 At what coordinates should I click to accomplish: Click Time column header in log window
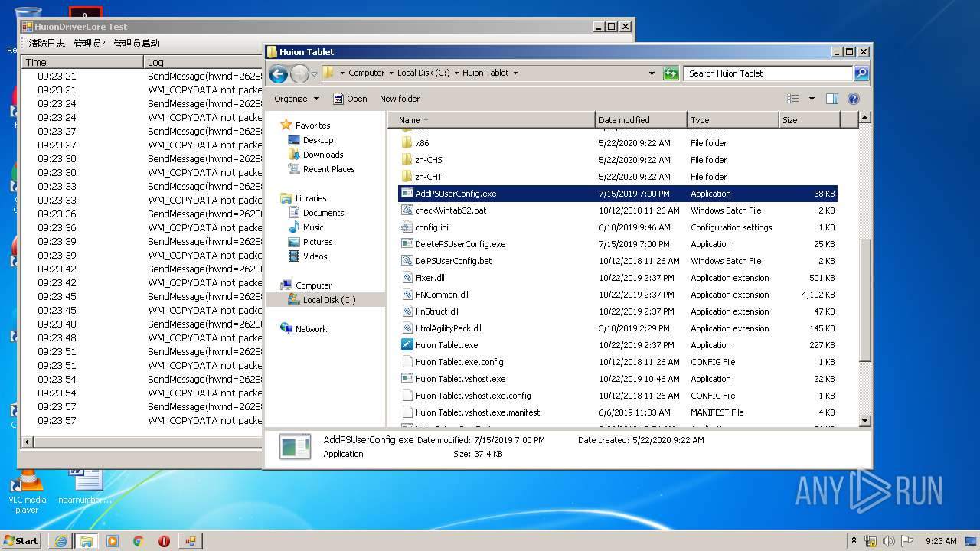[83, 62]
